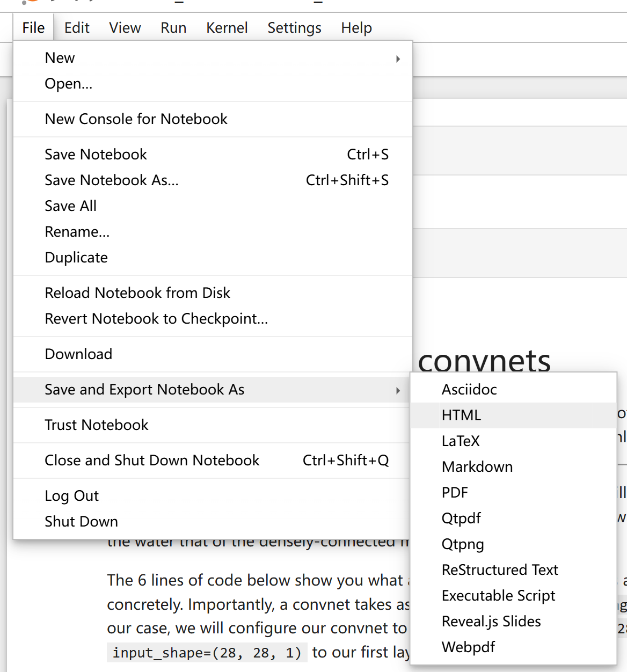The height and width of the screenshot is (672, 627).
Task: Export as an Executable Script
Action: [498, 595]
